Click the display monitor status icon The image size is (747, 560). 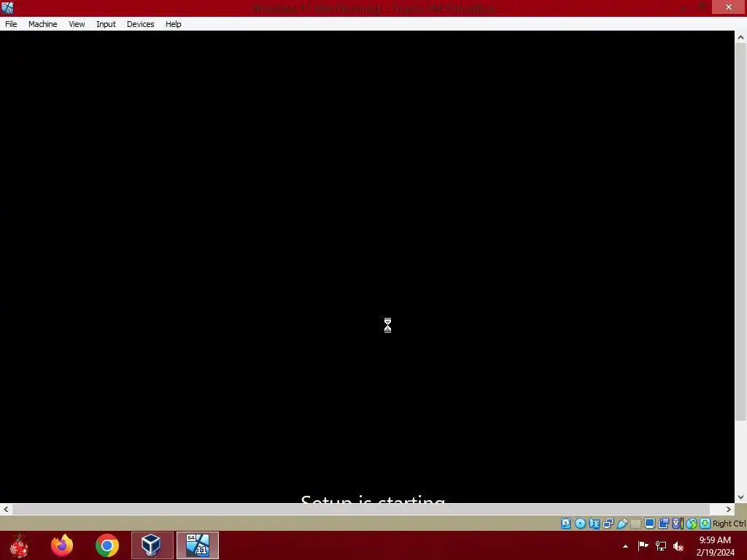tap(649, 524)
